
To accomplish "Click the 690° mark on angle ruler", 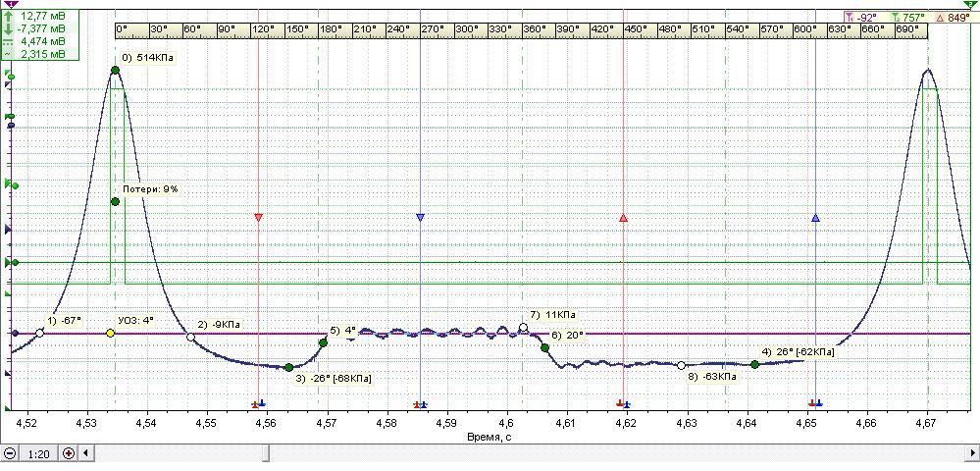I will click(907, 29).
